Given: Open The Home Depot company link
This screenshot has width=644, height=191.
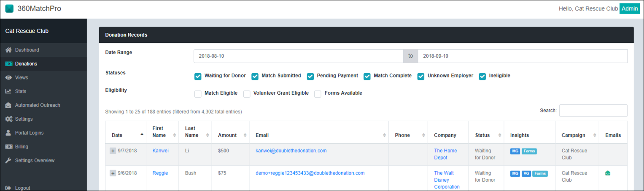Looking at the screenshot, I should 445,154.
